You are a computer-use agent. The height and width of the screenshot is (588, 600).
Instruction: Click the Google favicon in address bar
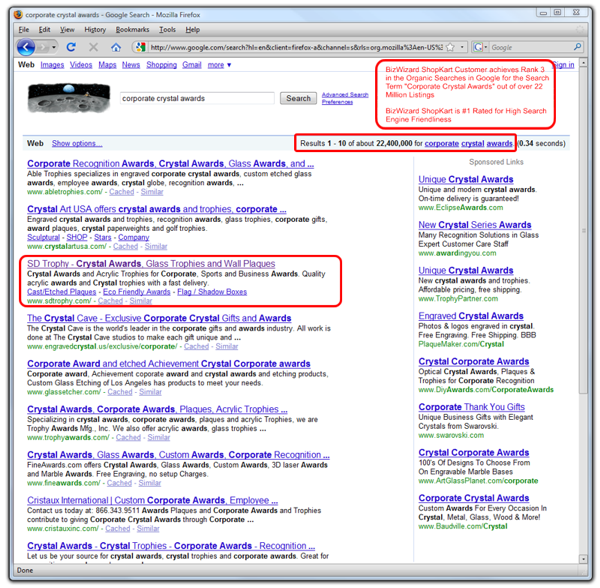coord(140,47)
